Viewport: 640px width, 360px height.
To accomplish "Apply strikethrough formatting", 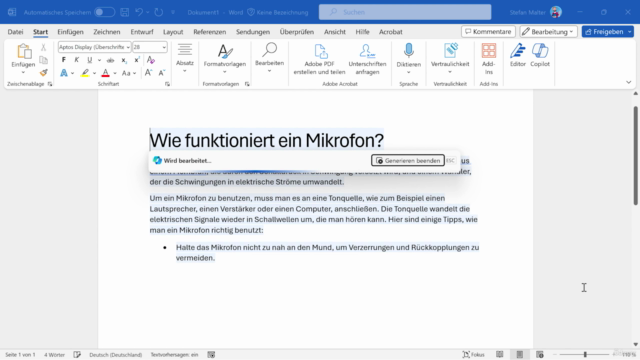I will point(110,60).
